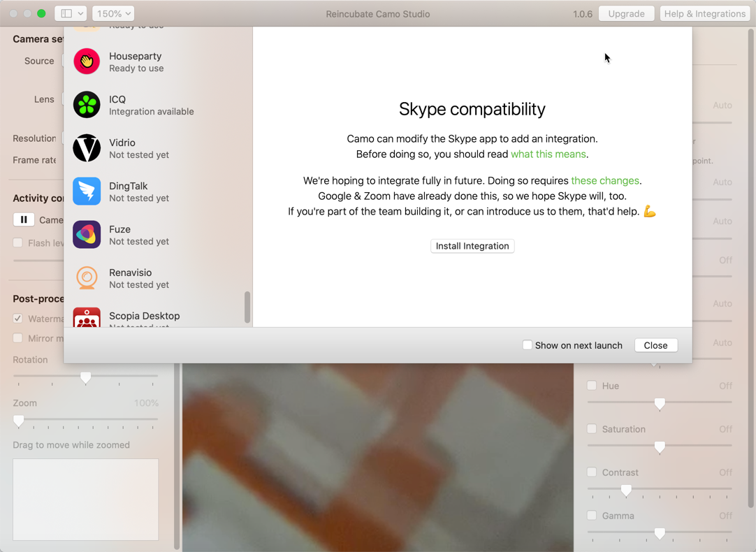Select the Renavisio webcam icon
Viewport: 756px width, 552px height.
click(87, 278)
